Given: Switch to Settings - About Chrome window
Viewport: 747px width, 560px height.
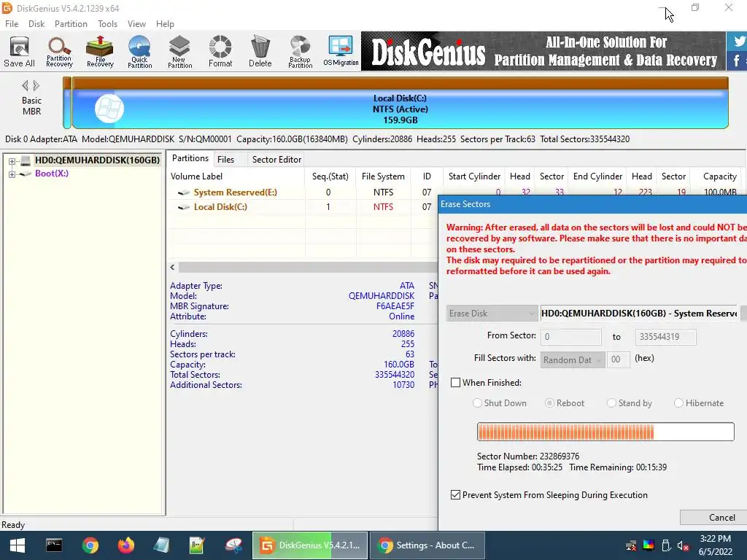Looking at the screenshot, I should pyautogui.click(x=427, y=545).
